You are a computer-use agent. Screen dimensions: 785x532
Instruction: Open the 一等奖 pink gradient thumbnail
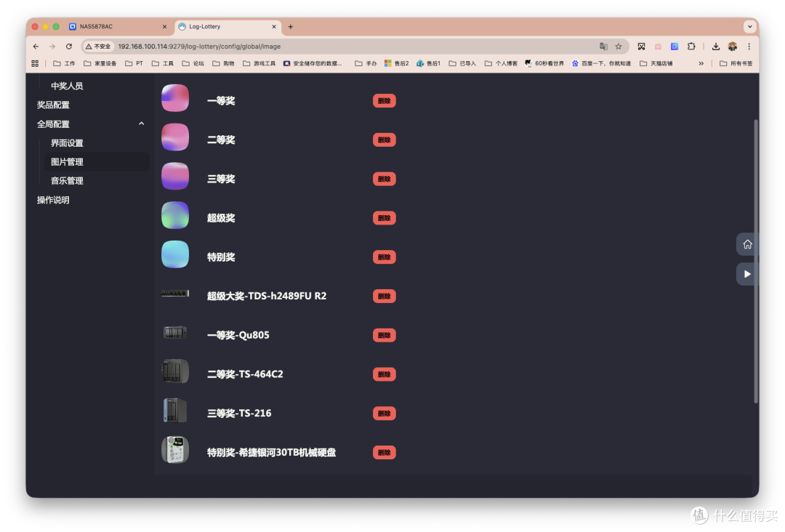[x=175, y=98]
